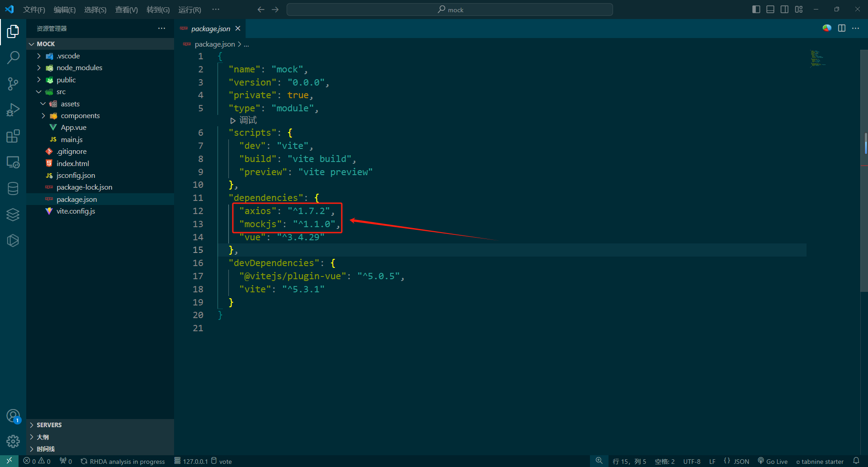The image size is (868, 467).
Task: Open vite.config.js in the explorer
Action: 75,211
